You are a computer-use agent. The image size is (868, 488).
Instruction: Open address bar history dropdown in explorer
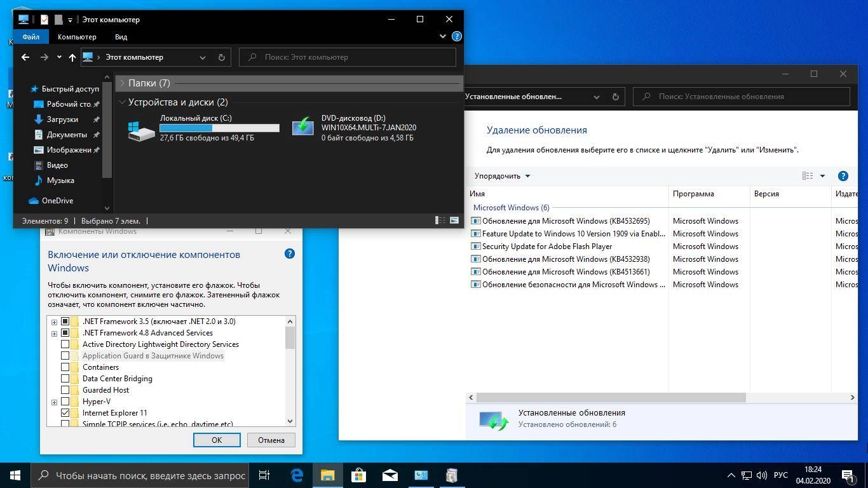coord(203,57)
